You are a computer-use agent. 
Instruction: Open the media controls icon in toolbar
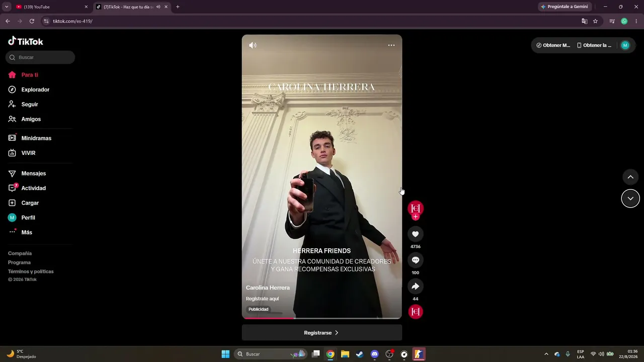[612, 21]
